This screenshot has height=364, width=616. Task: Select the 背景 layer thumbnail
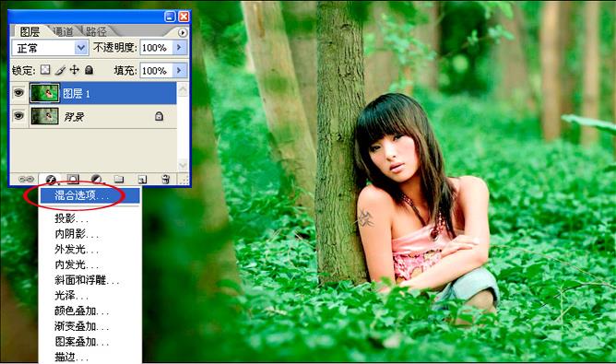tap(44, 116)
